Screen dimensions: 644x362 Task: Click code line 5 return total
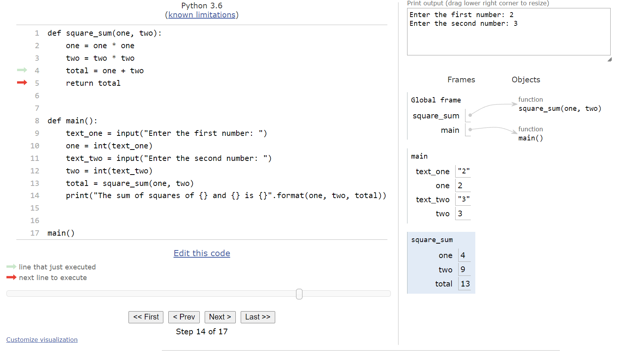[x=93, y=83]
